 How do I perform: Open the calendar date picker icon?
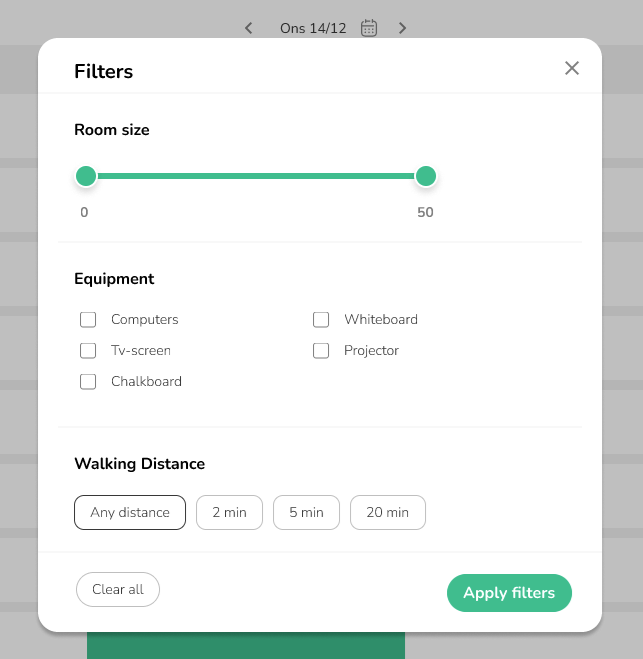[369, 28]
